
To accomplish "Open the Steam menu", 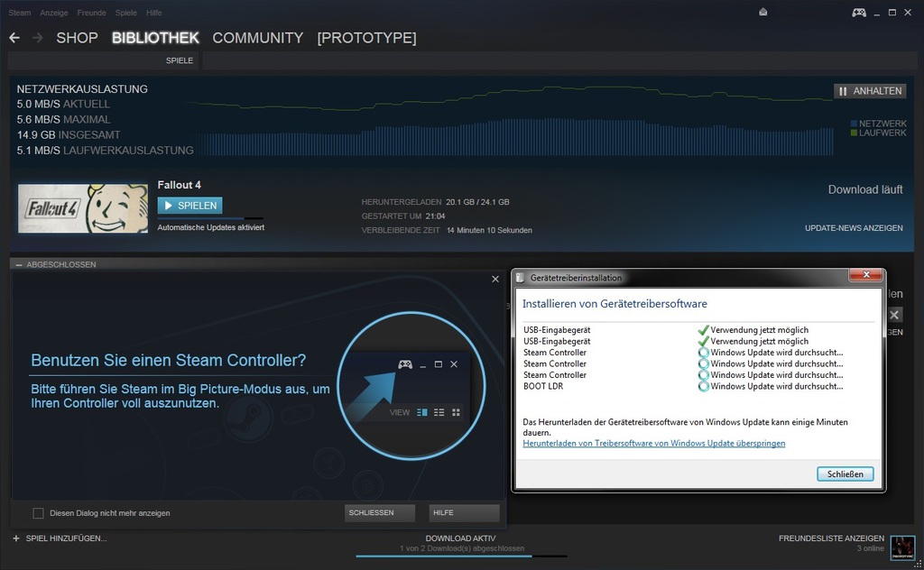I will [20, 13].
